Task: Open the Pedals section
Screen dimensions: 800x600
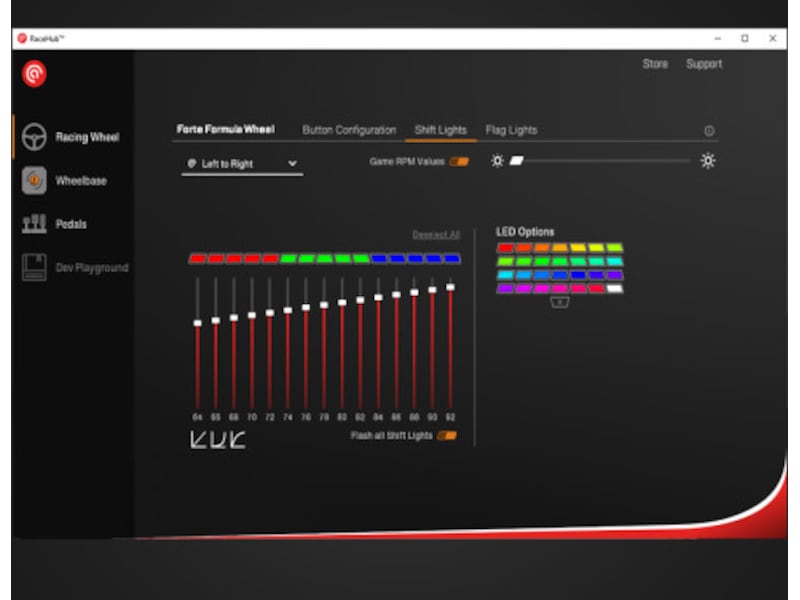Action: pyautogui.click(x=54, y=223)
